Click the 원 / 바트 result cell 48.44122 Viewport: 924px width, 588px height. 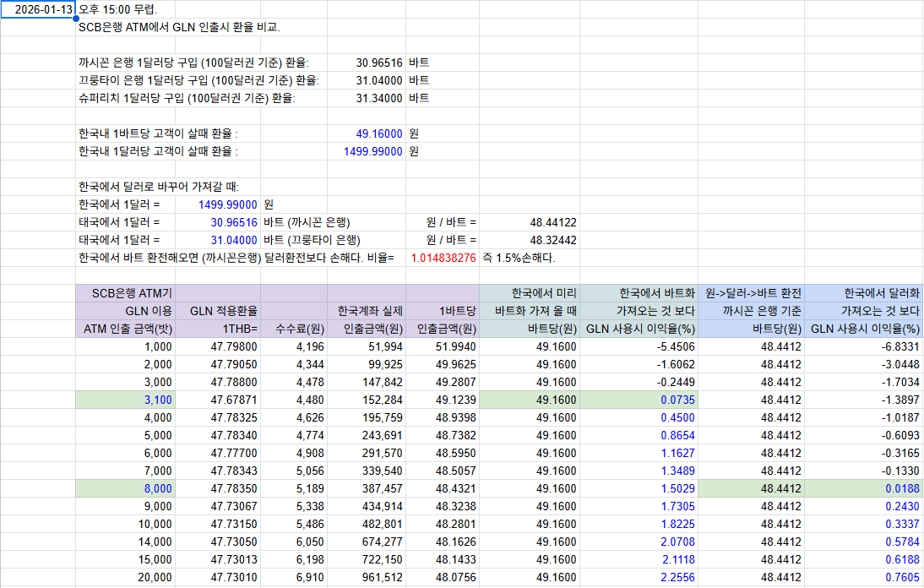553,222
